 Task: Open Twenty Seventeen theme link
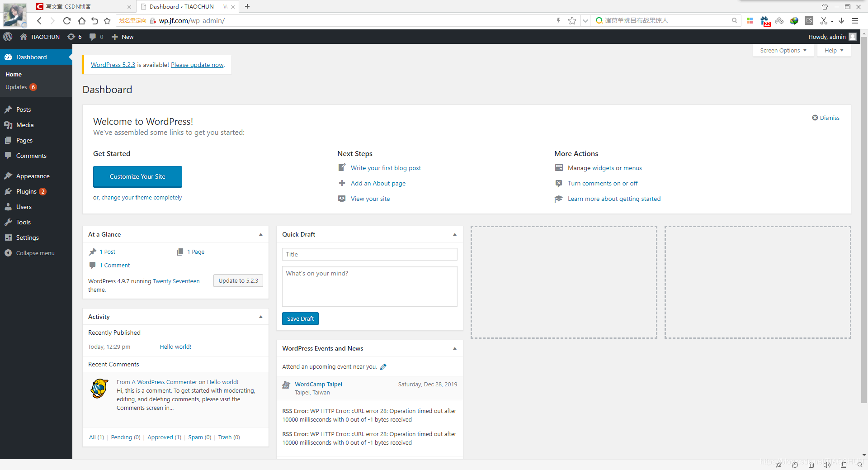click(176, 281)
